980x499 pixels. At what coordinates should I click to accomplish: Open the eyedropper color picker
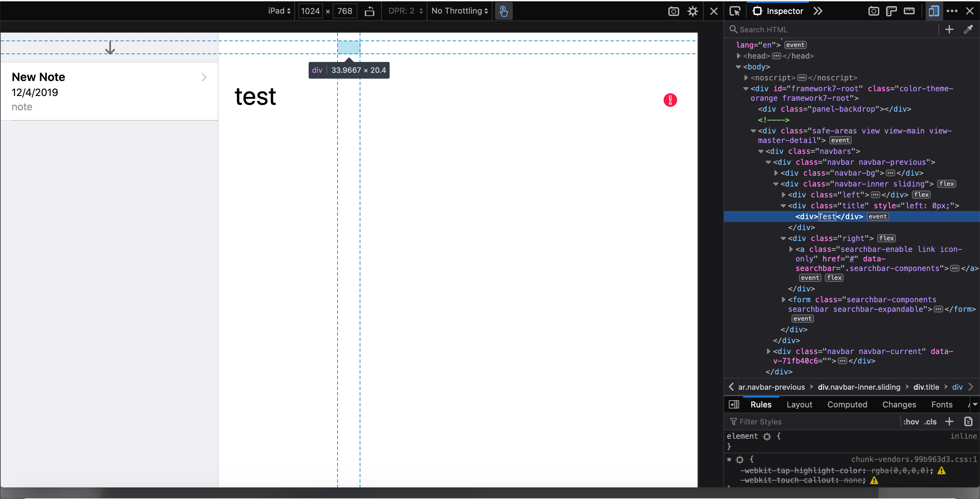968,29
